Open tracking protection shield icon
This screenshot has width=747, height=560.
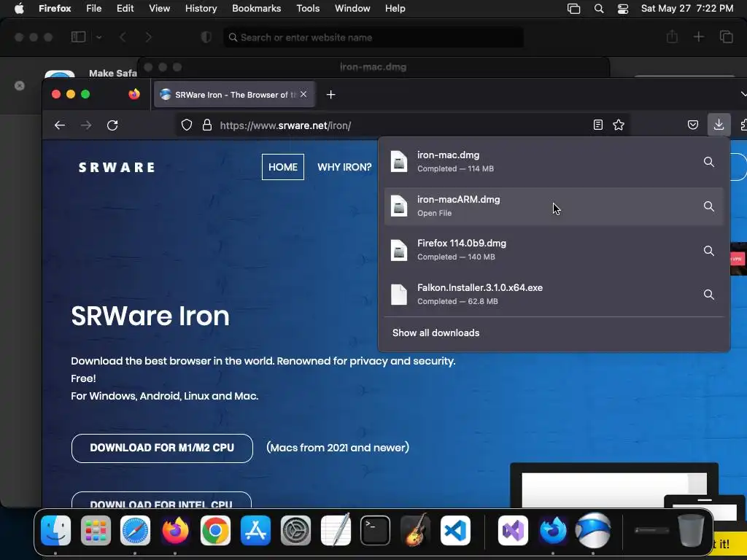coord(187,125)
